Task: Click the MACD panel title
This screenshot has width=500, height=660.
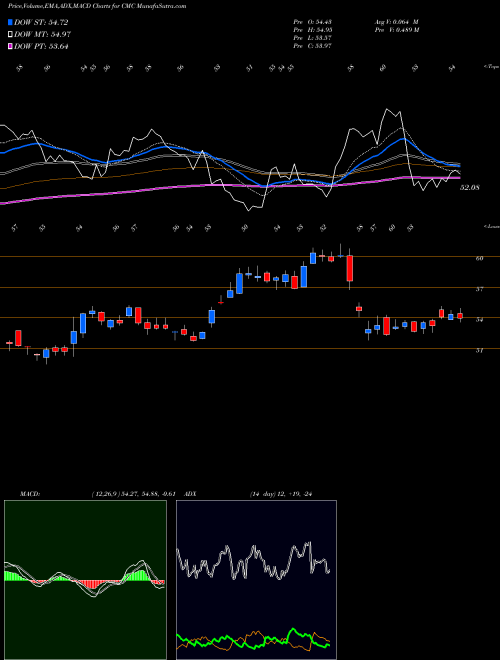Action: (x=29, y=494)
